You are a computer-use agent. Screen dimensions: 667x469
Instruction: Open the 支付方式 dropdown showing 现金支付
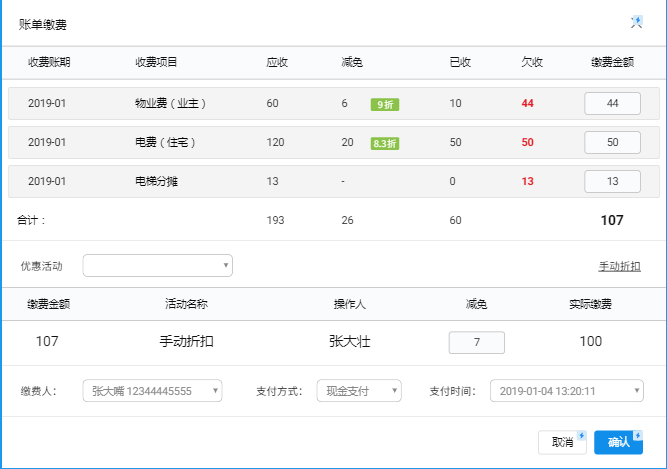(358, 391)
